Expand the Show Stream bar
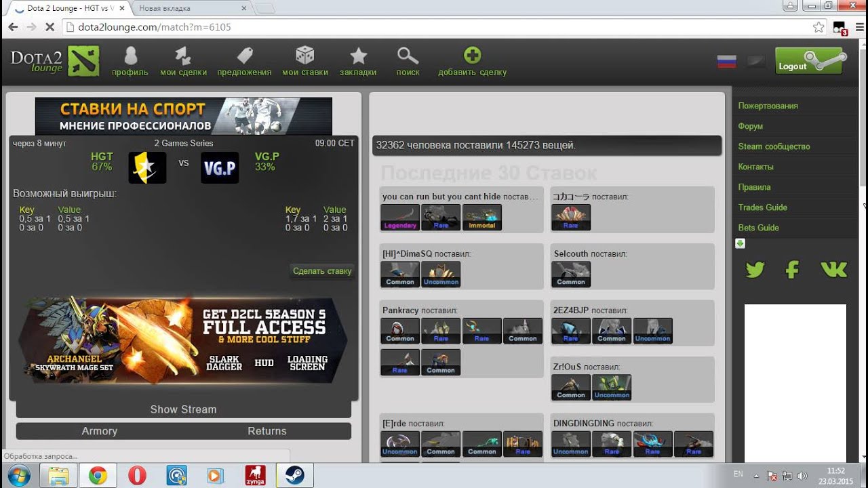The width and height of the screenshot is (868, 488). tap(183, 409)
